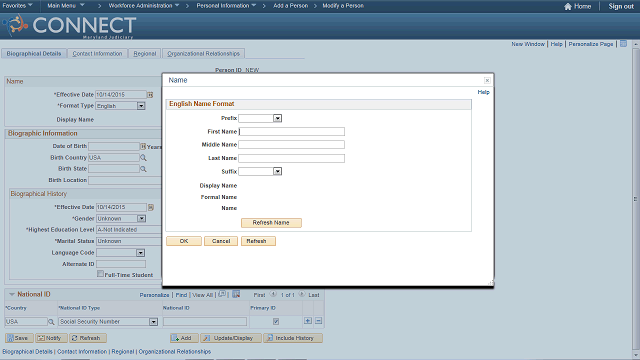640x360 pixels.
Task: Click the page Refresh button beside Notify
Action: [87, 338]
